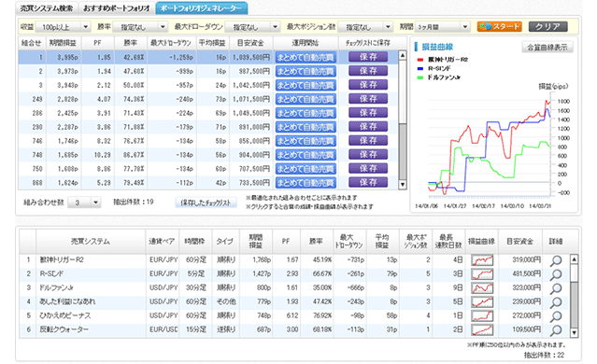The height and width of the screenshot is (364, 597).
Task: Click the 最長連敗日数 column header
Action: (448, 242)
